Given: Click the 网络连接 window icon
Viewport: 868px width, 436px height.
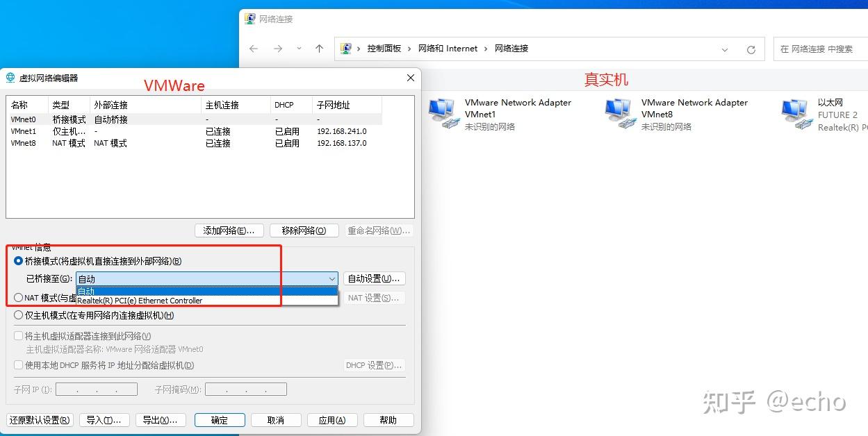Looking at the screenshot, I should pyautogui.click(x=249, y=19).
